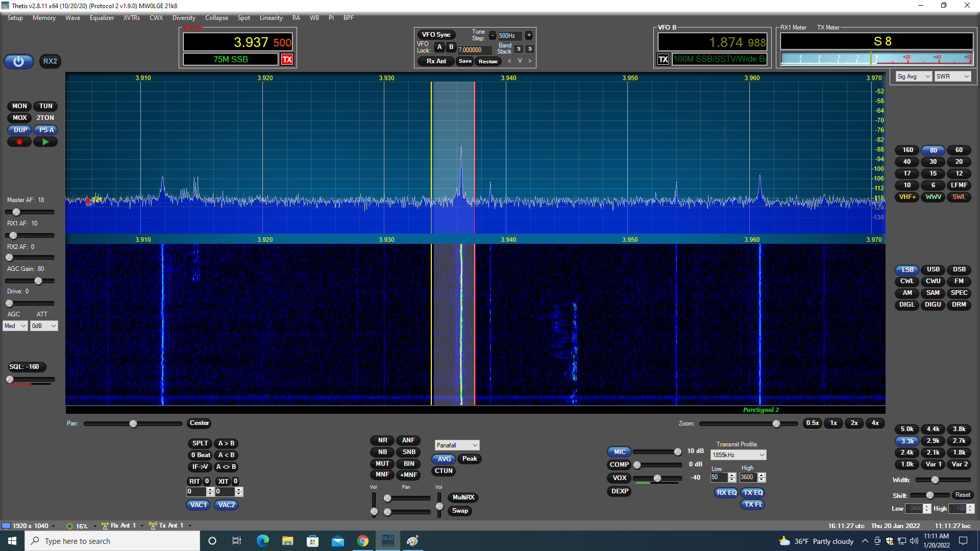Open the Equalizer menu

pos(102,18)
